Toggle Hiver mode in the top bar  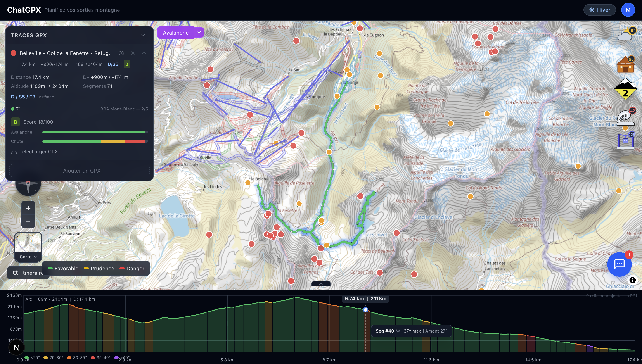click(599, 10)
